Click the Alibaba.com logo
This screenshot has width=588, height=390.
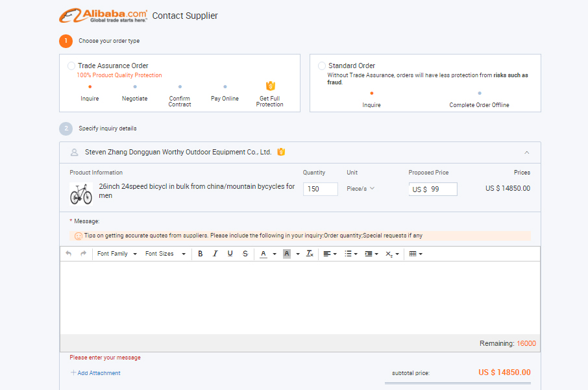coord(103,16)
